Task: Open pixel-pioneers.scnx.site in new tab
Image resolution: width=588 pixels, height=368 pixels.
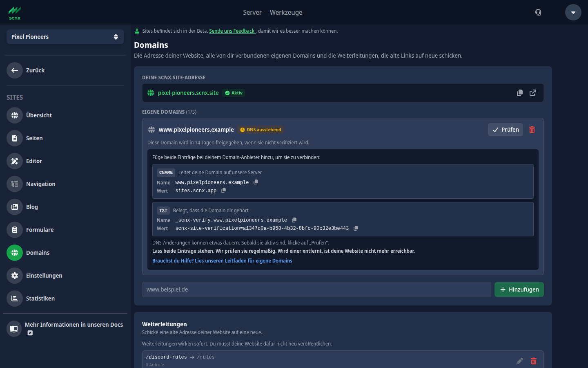Action: click(533, 93)
